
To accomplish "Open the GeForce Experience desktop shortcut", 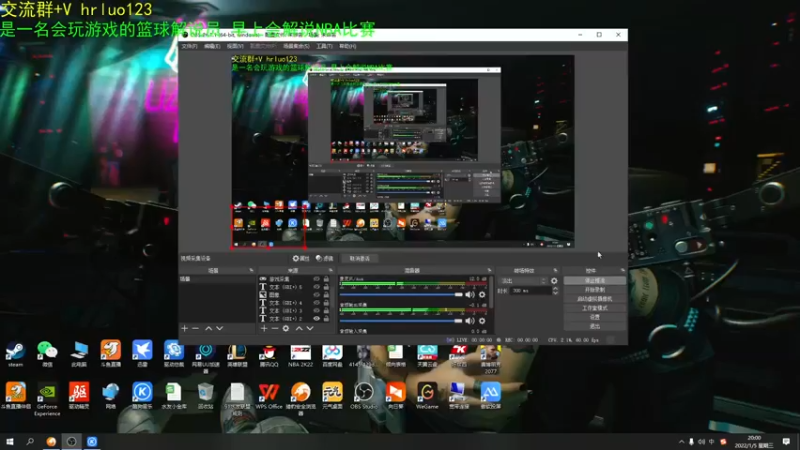I will 47,399.
